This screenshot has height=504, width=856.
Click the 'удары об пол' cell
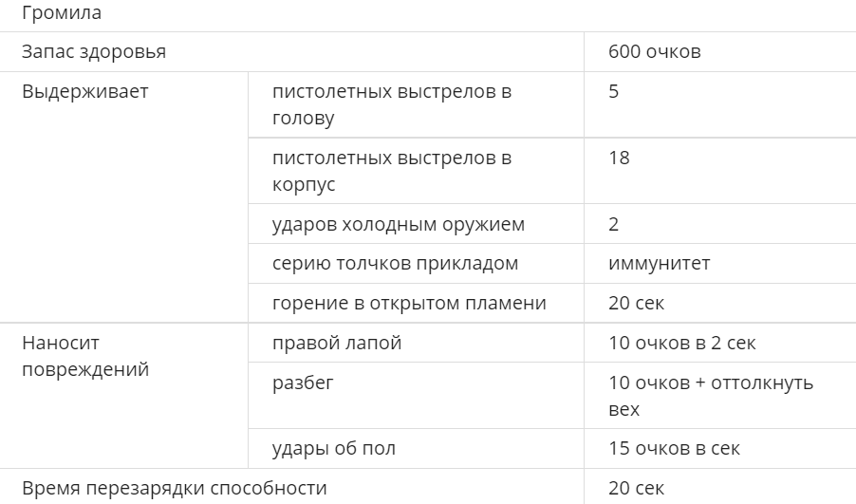[334, 448]
